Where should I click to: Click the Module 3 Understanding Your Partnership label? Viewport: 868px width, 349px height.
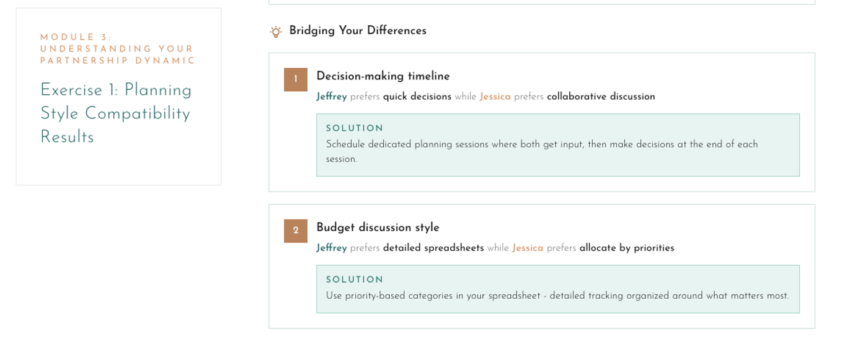coord(118,49)
